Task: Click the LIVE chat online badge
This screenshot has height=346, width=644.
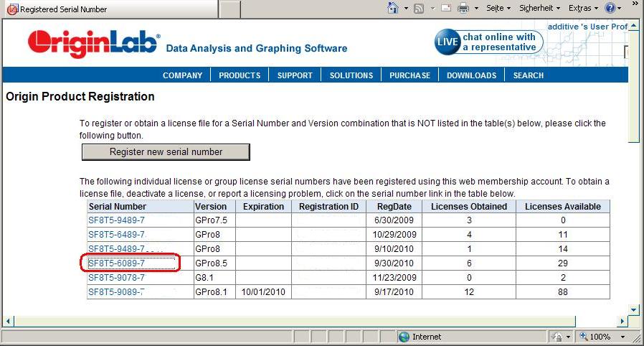Action: coord(489,42)
